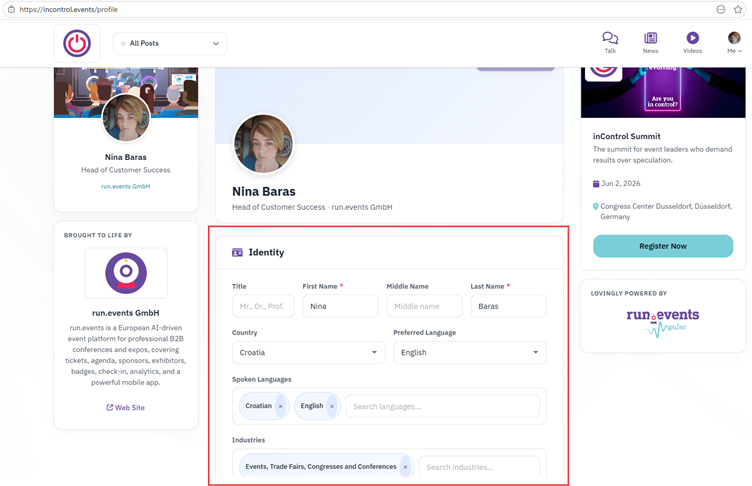Click the Register Now button
Viewport: 752px width, 486px height.
[663, 246]
